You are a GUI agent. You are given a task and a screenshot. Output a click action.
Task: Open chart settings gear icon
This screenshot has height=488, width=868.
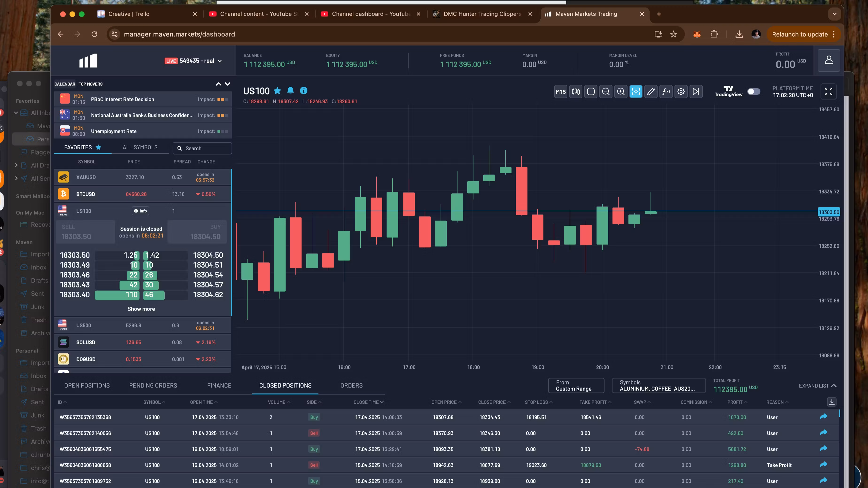(681, 91)
